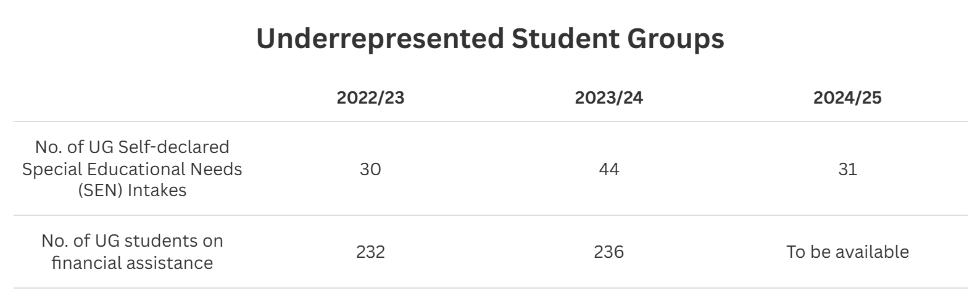
Task: Click the empty top-left header cell
Action: coord(132,98)
